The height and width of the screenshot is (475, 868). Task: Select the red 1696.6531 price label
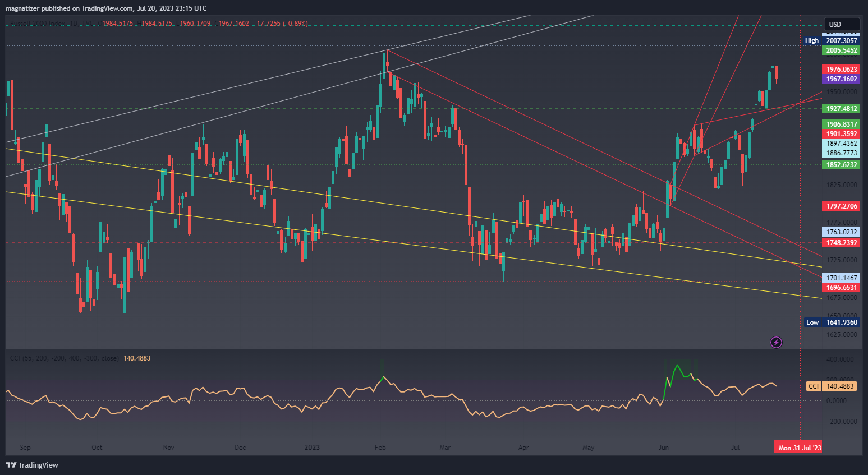pos(841,288)
